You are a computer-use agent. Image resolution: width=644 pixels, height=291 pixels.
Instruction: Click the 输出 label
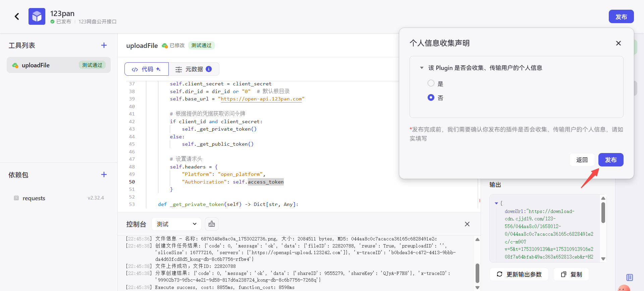coord(495,185)
